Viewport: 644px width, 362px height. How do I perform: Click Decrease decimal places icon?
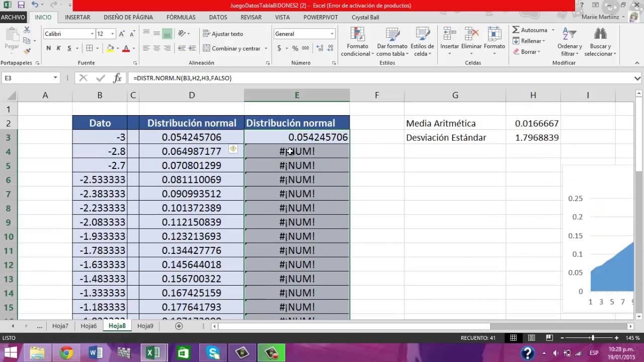click(x=330, y=48)
